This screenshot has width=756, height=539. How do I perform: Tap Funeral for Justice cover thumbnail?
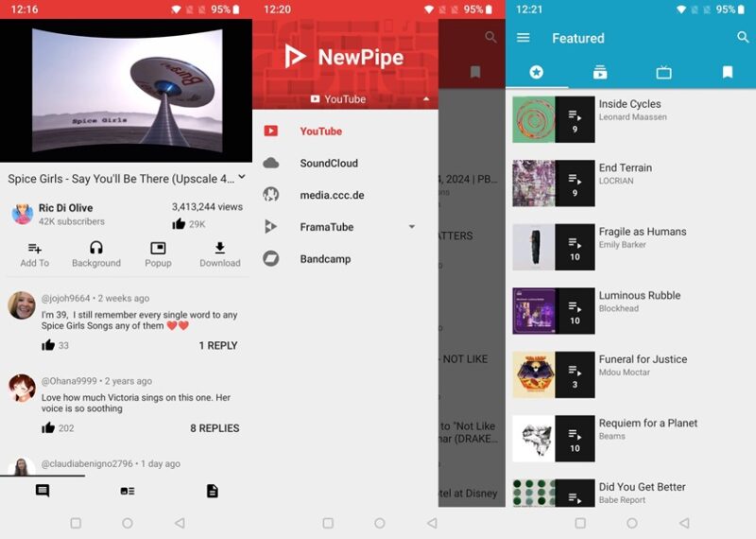[534, 374]
